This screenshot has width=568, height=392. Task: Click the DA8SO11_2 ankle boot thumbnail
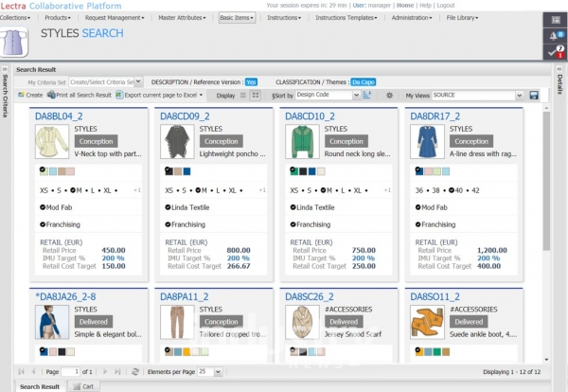pos(426,323)
